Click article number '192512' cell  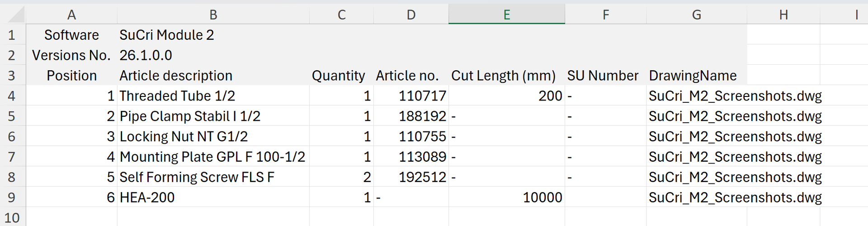[411, 177]
